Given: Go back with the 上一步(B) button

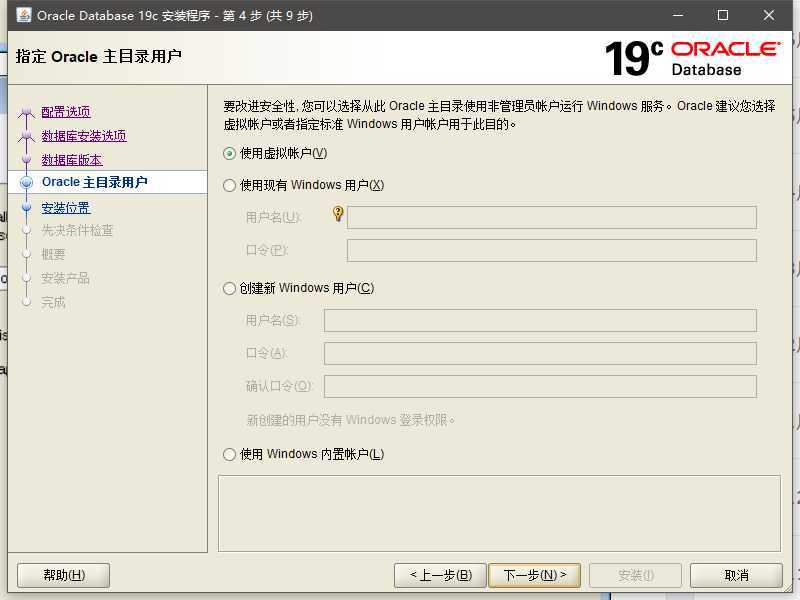Looking at the screenshot, I should (x=441, y=576).
